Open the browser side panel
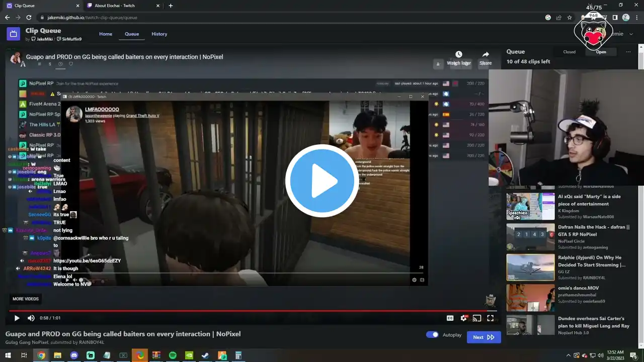The image size is (644, 362). 615,18
